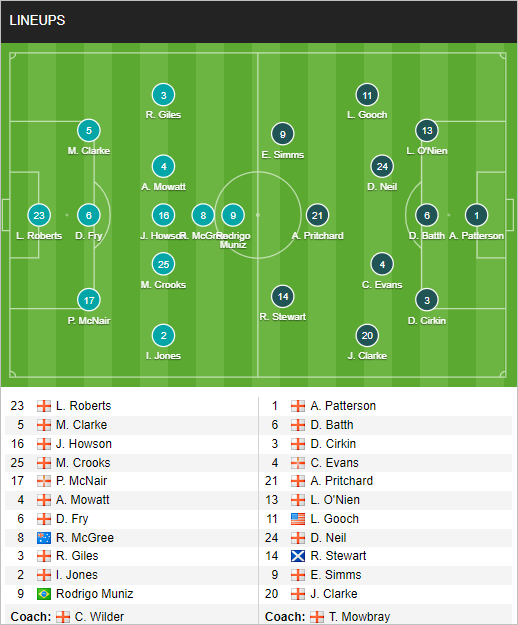Click the USA flag next to L. Gooch

pos(298,519)
